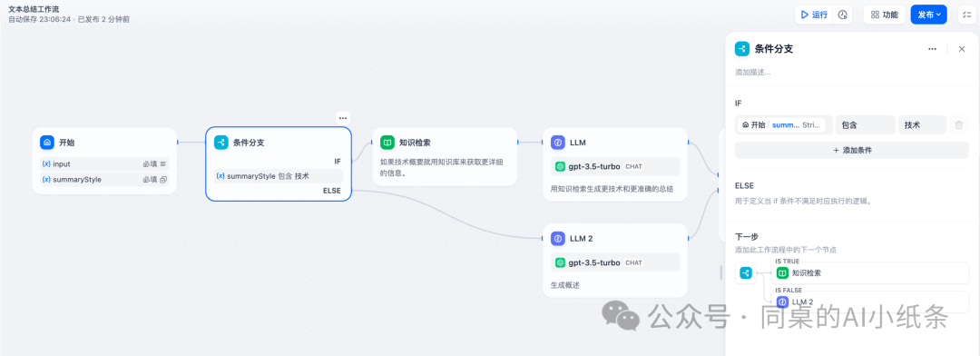Open the 功能 features button
980x356 pixels.
click(885, 15)
